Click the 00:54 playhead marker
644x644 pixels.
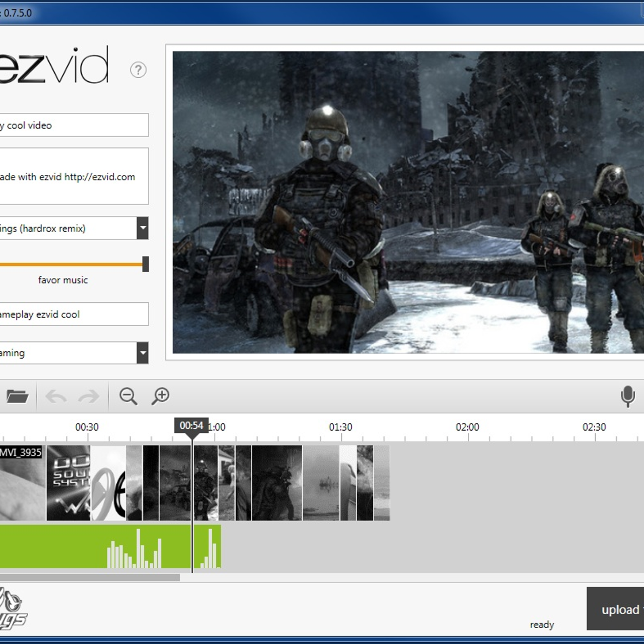pos(191,425)
